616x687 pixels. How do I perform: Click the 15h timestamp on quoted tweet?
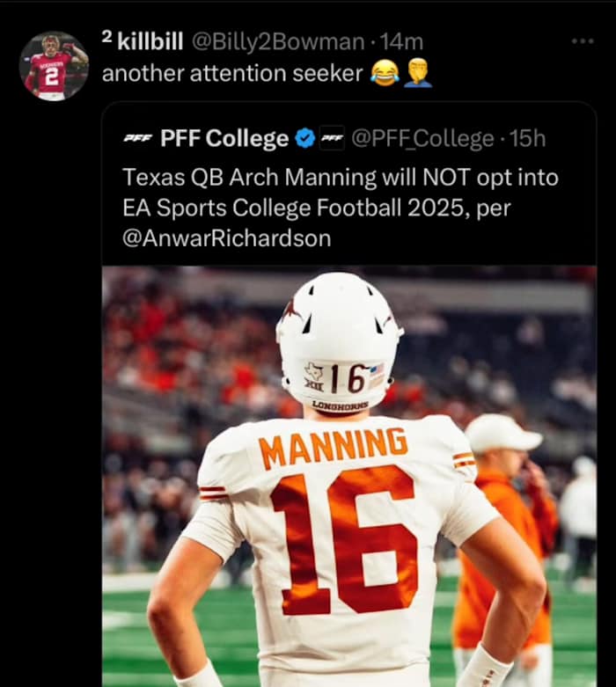[x=528, y=139]
